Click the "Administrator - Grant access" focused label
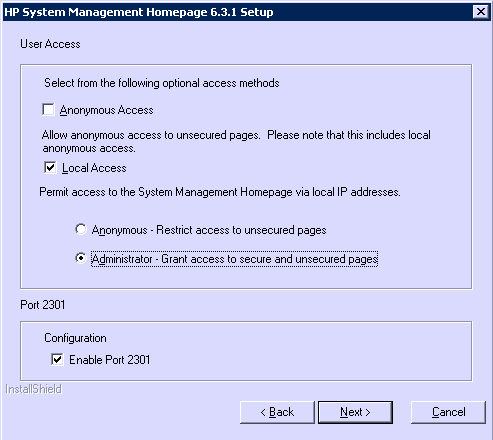Image resolution: width=493 pixels, height=440 pixels. point(235,259)
